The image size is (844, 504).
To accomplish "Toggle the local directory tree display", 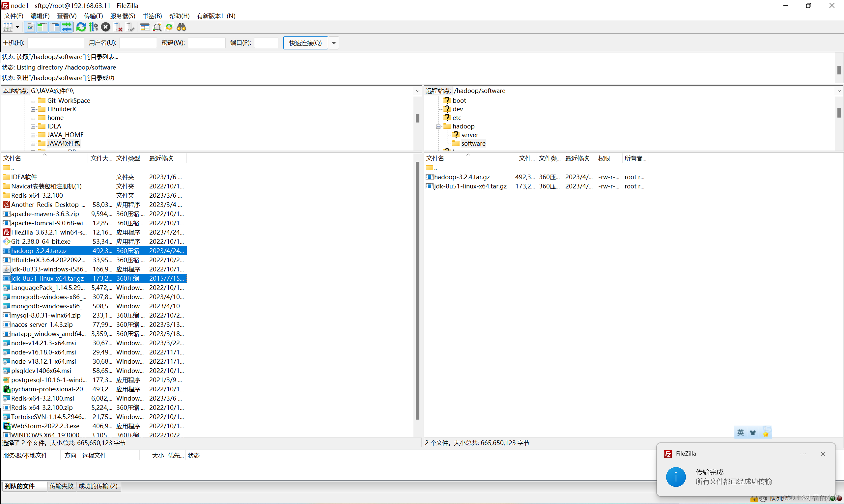I will tap(42, 27).
